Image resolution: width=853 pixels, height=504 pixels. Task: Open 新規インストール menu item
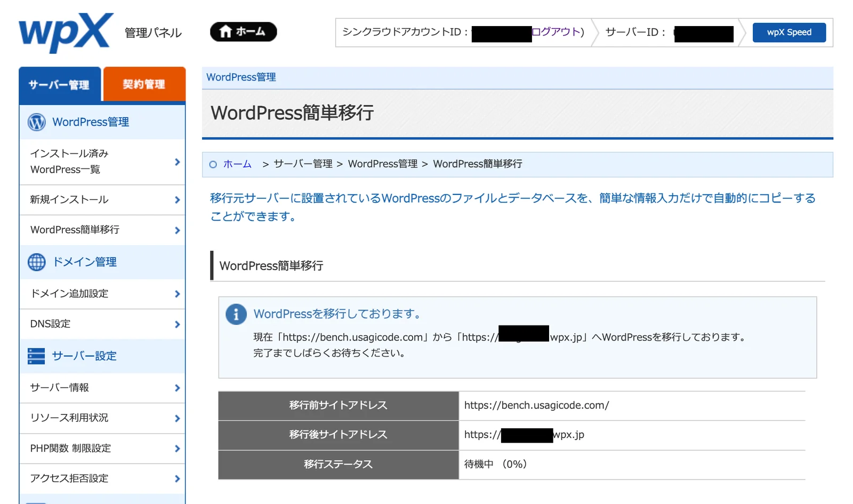point(102,200)
